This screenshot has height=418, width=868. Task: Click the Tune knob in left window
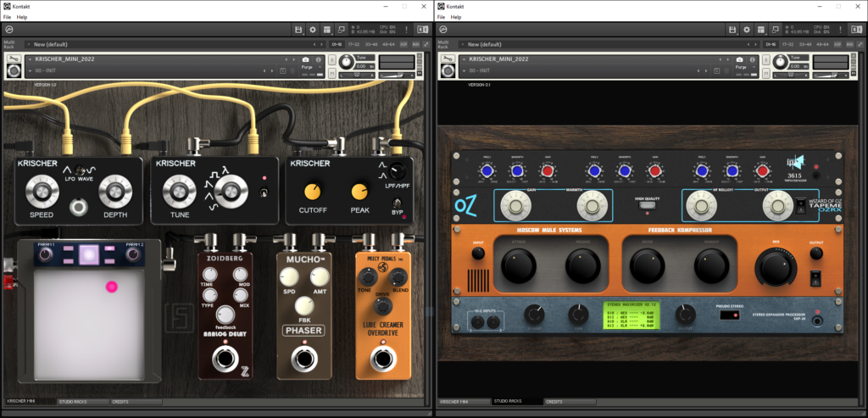coord(347,62)
